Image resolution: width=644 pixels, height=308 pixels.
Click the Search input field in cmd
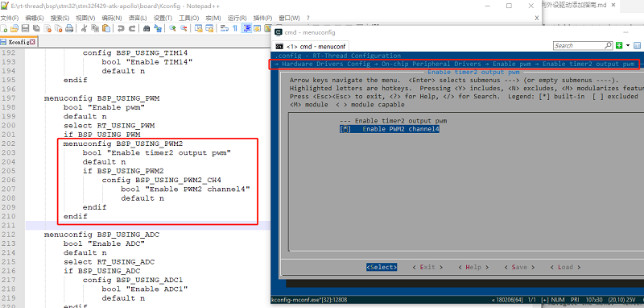click(x=579, y=46)
